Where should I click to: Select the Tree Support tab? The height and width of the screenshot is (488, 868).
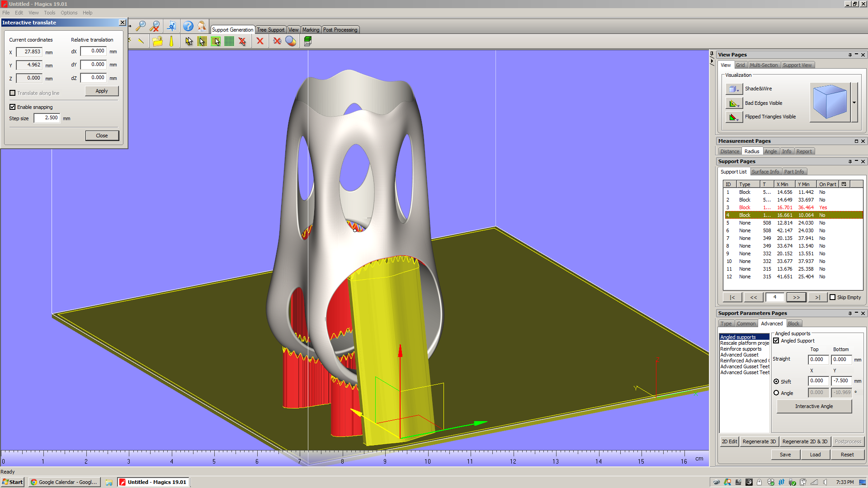[271, 30]
